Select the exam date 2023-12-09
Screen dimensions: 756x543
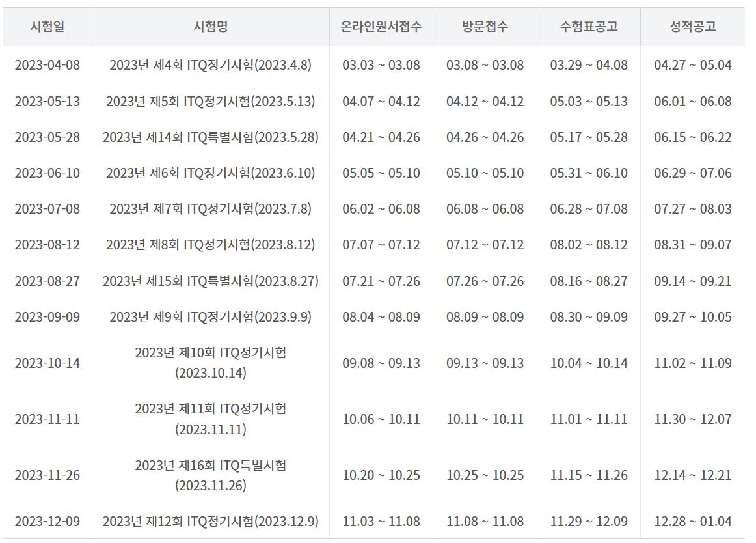tap(47, 522)
